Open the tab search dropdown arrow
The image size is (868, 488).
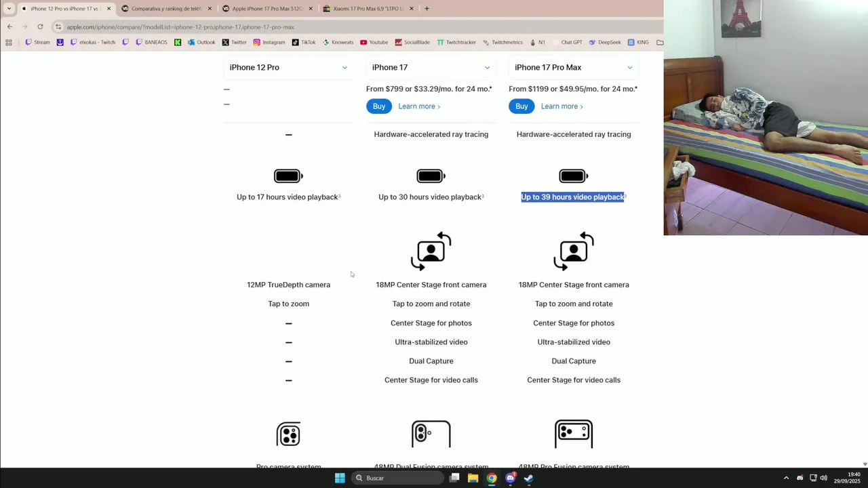click(9, 9)
